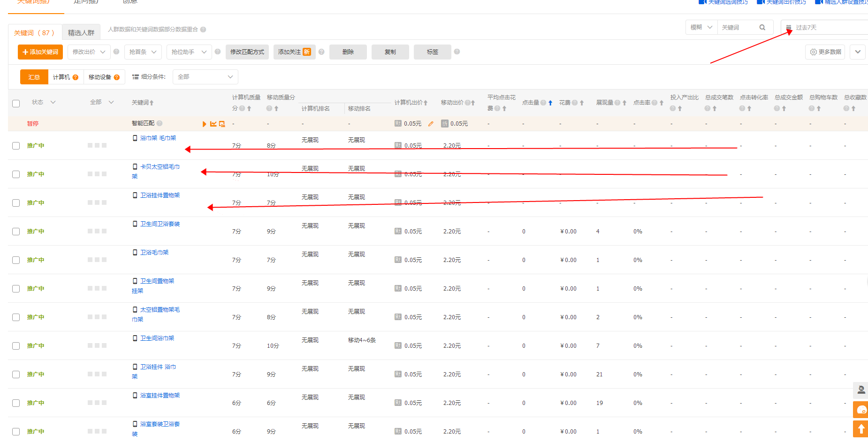
Task: Click help icon next to 标签 button
Action: [x=457, y=52]
